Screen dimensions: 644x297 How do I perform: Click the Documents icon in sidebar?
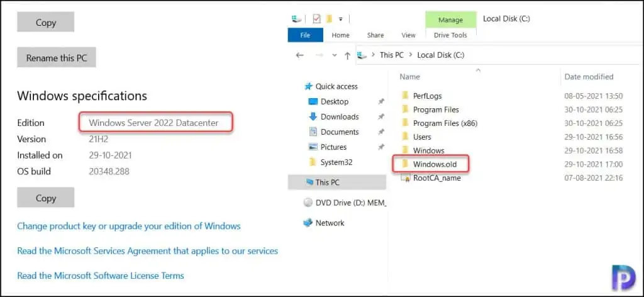pyautogui.click(x=313, y=132)
